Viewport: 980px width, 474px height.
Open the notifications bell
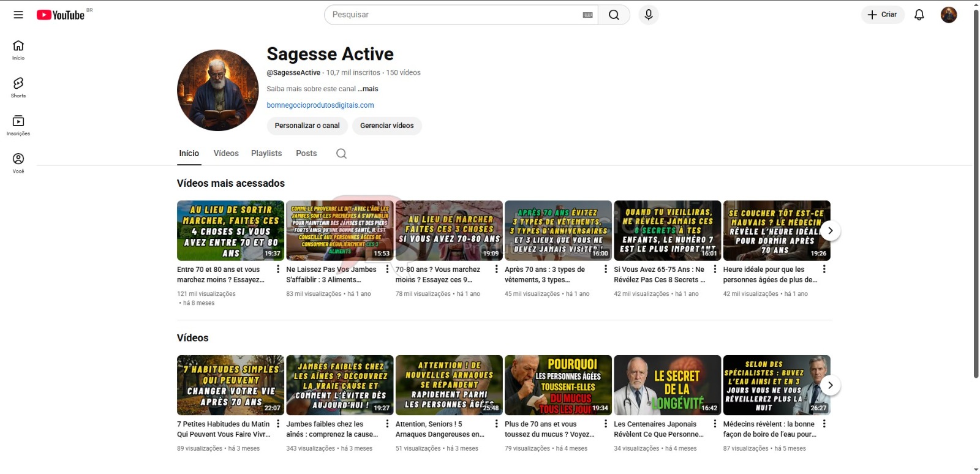[919, 15]
